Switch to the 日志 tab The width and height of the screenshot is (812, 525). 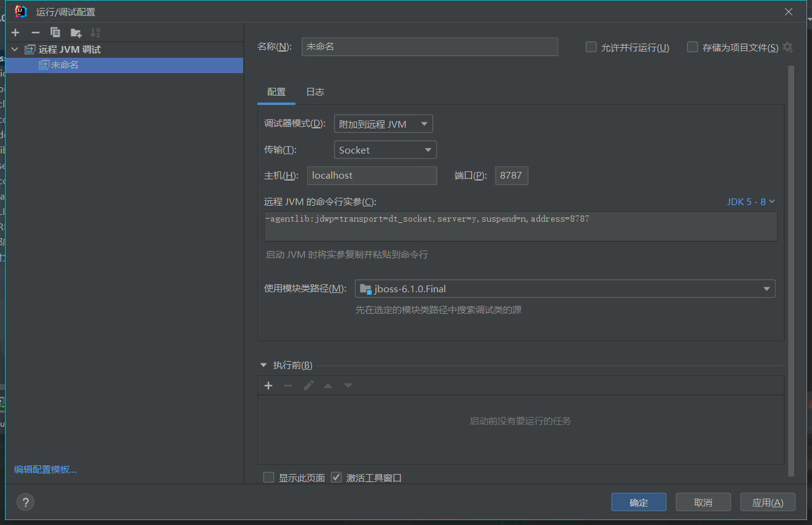point(315,91)
